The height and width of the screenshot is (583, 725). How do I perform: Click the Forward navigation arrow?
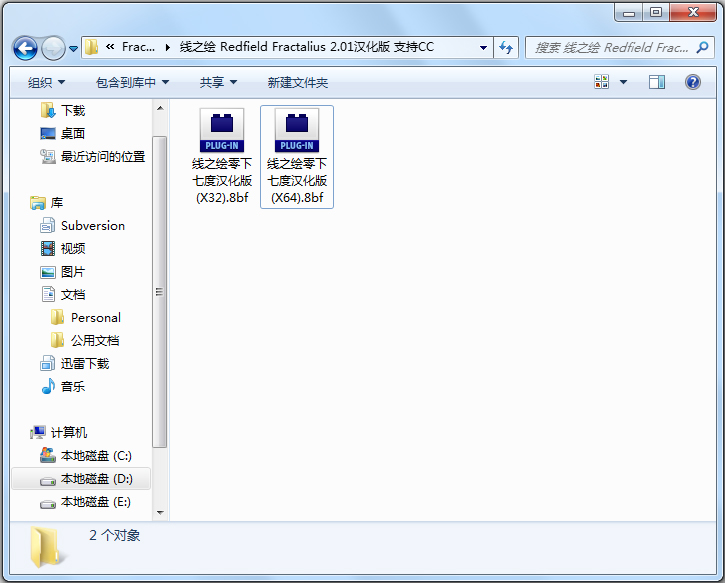[53, 48]
